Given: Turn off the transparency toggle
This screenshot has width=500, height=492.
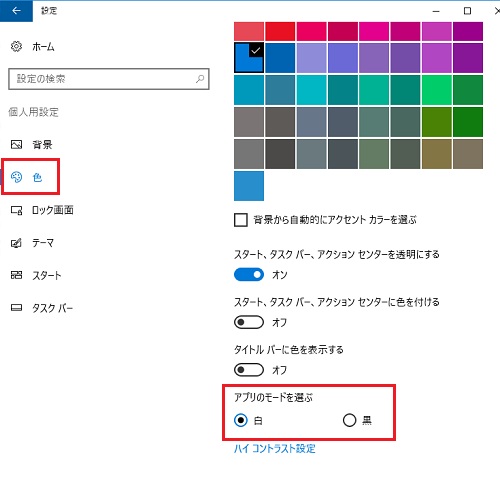Looking at the screenshot, I should (x=249, y=275).
